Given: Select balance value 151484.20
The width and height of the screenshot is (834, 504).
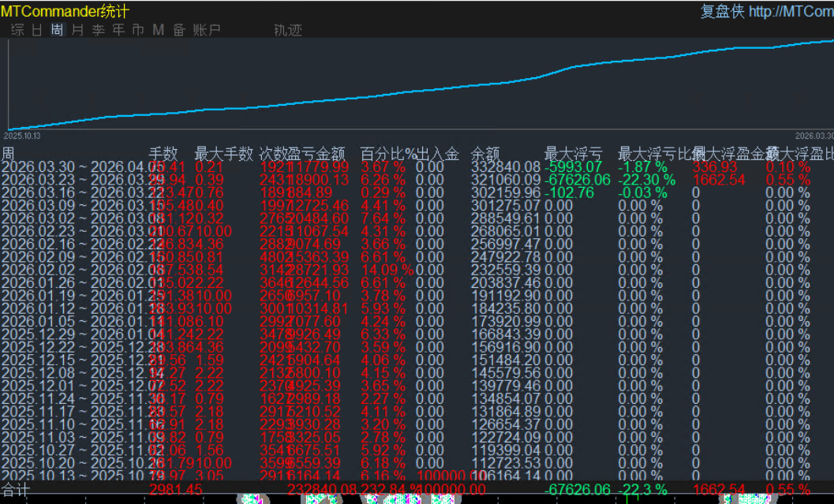Looking at the screenshot, I should [505, 360].
